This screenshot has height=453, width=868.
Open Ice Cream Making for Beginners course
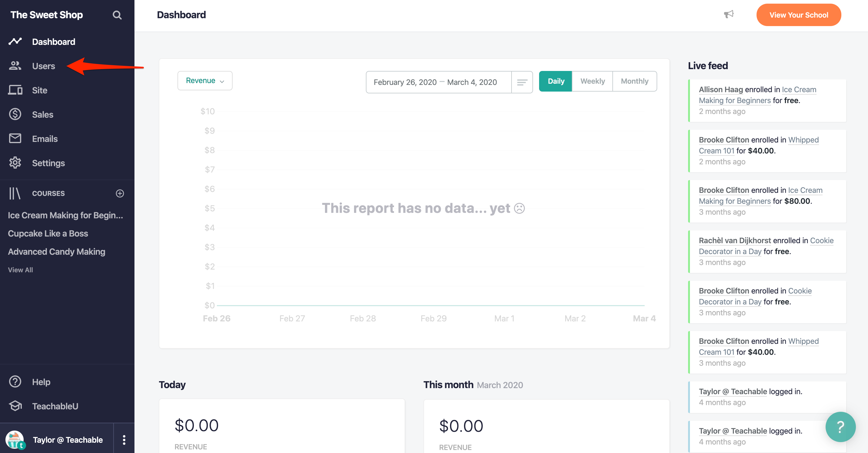65,214
